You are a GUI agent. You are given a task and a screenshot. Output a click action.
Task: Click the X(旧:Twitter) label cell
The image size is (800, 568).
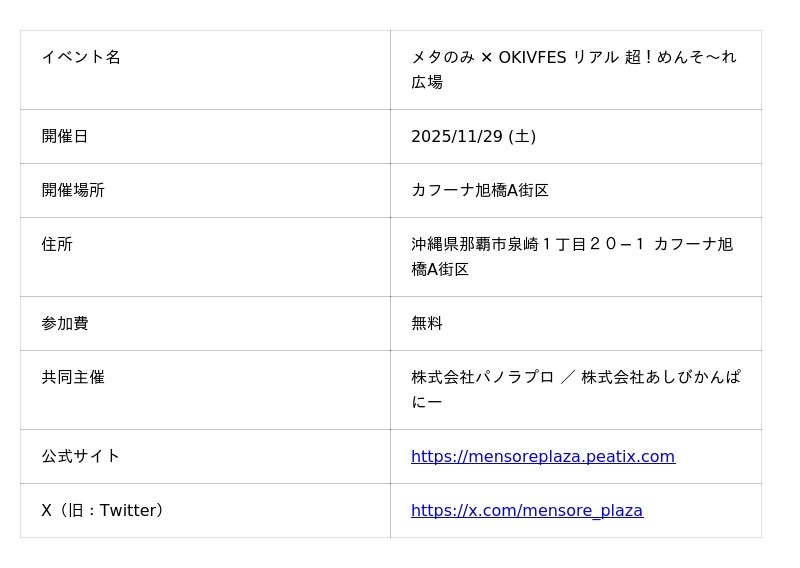point(102,510)
